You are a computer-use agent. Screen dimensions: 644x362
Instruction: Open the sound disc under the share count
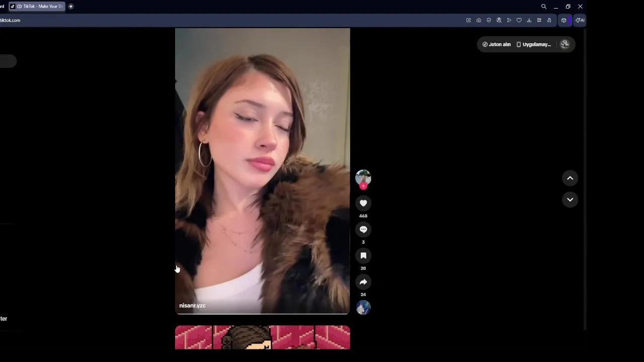tap(363, 307)
